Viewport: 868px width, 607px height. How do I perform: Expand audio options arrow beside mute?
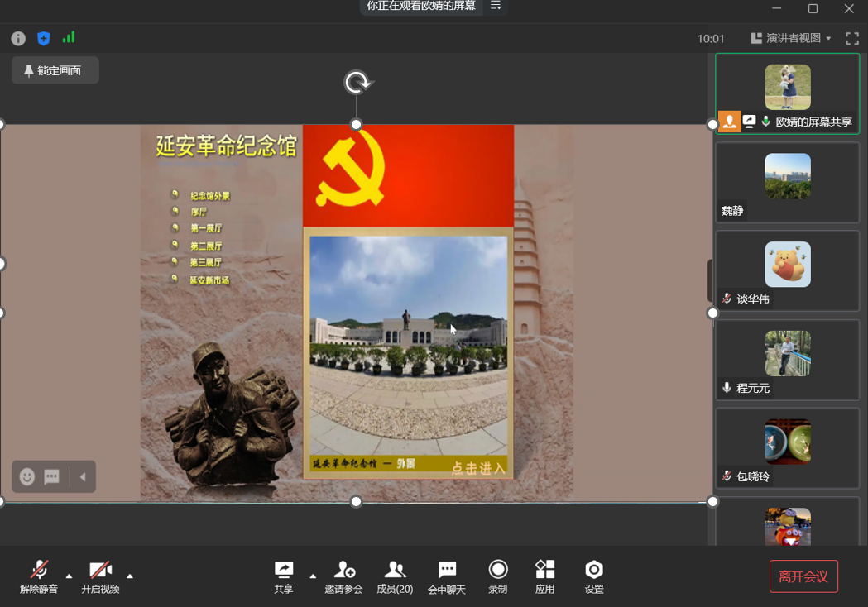coord(69,576)
